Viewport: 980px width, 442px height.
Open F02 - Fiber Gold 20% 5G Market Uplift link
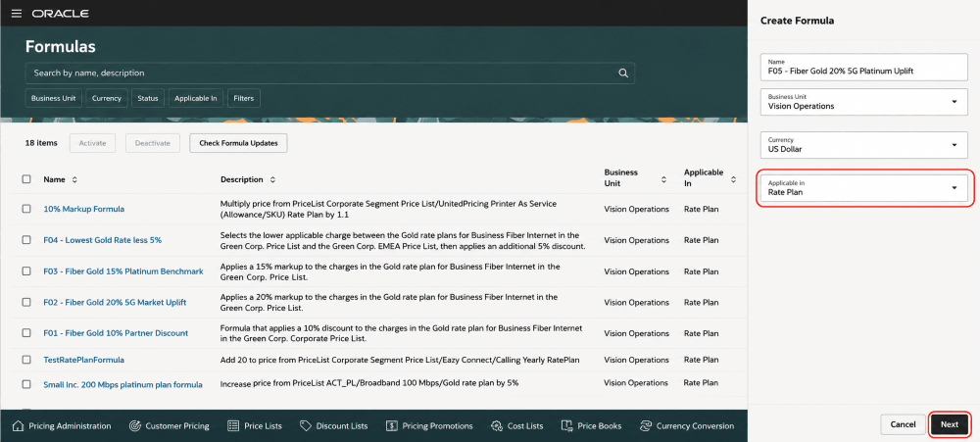tap(115, 302)
